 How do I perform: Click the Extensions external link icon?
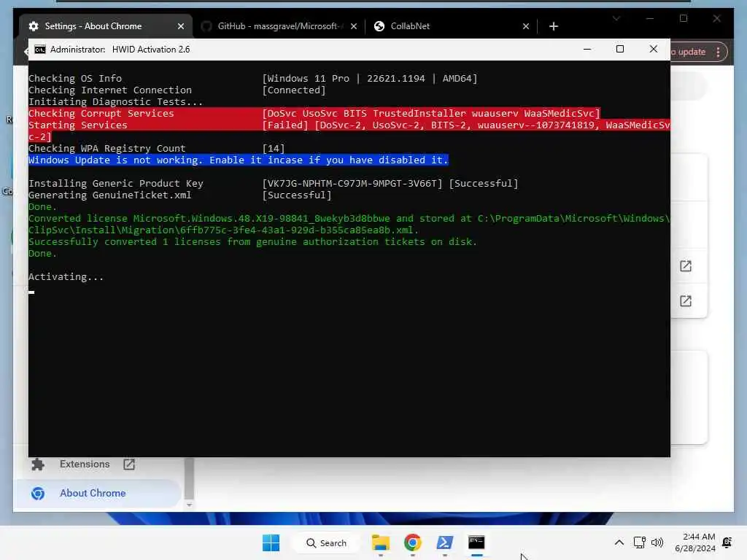pos(129,464)
